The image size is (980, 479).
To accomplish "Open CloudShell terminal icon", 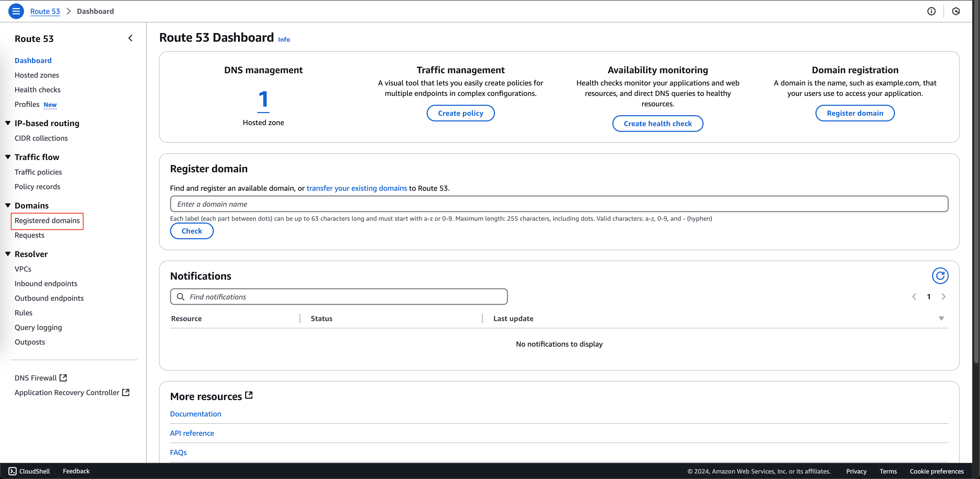I will click(x=13, y=471).
